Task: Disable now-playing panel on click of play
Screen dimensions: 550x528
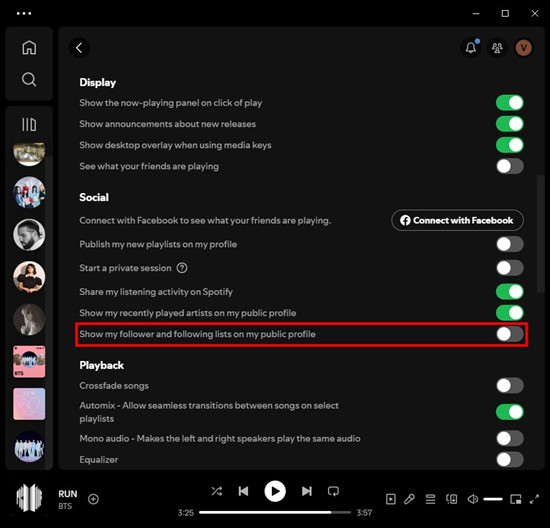Action: pyautogui.click(x=510, y=103)
